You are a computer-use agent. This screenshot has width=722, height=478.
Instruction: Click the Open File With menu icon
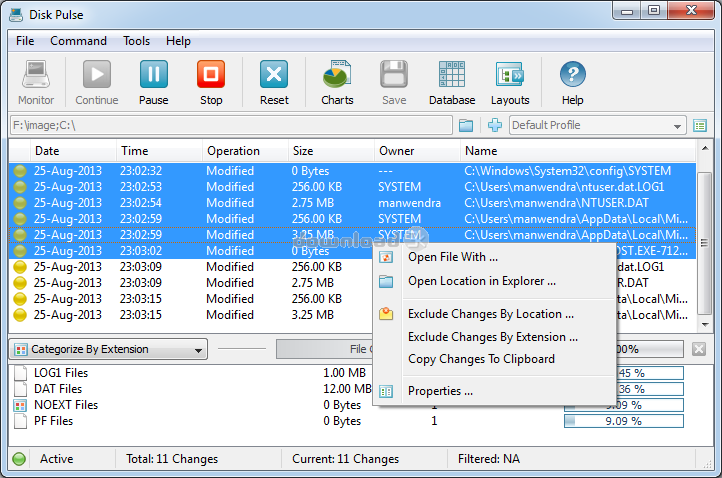point(386,257)
